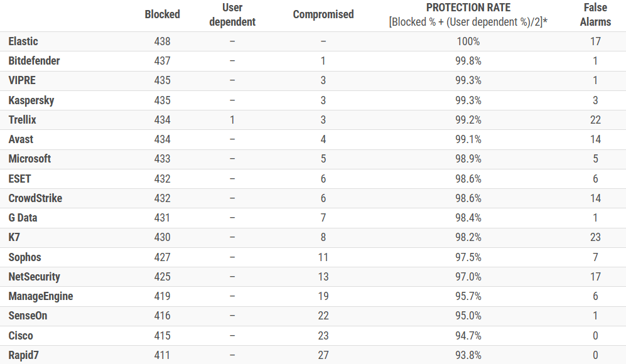Click the Microsoft vendor name

click(x=30, y=159)
